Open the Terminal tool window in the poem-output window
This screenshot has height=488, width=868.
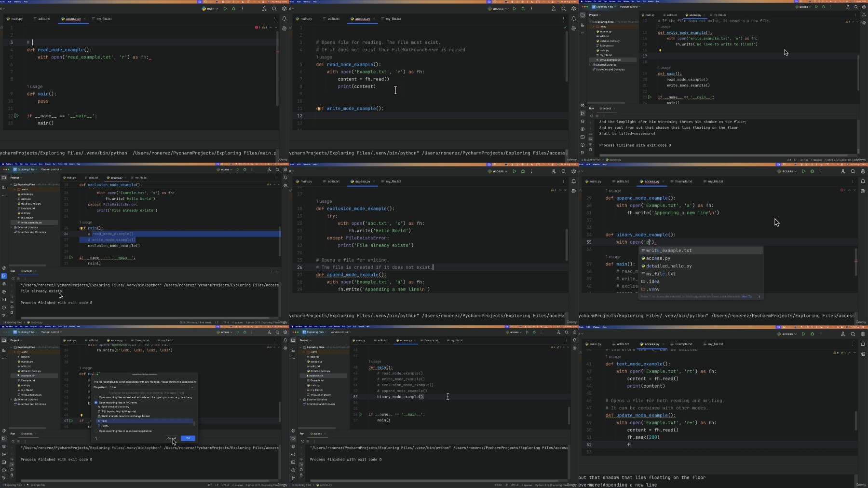(583, 137)
